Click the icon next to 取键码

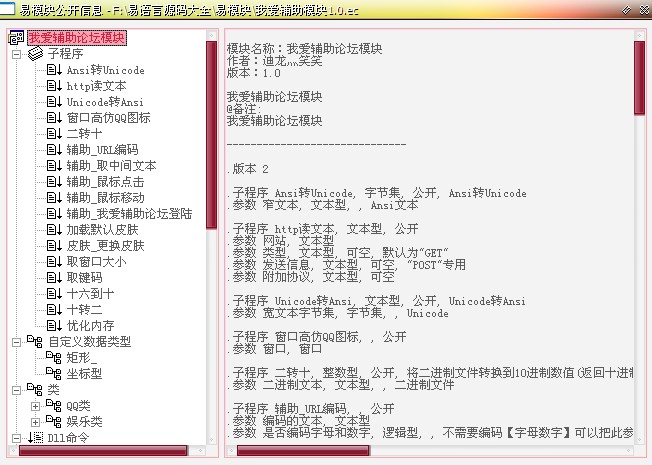click(x=54, y=277)
